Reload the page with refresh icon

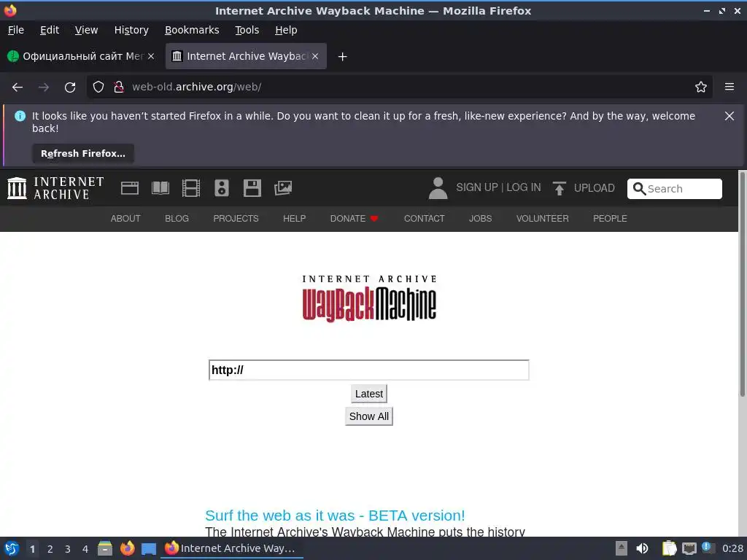(x=70, y=87)
